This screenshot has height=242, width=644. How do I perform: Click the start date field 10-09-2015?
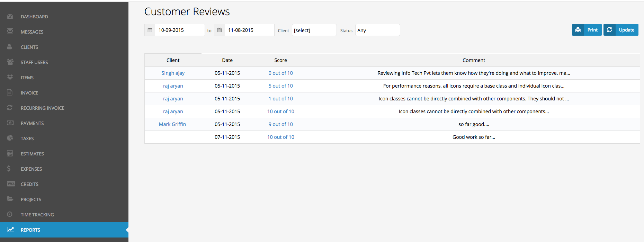tap(179, 30)
